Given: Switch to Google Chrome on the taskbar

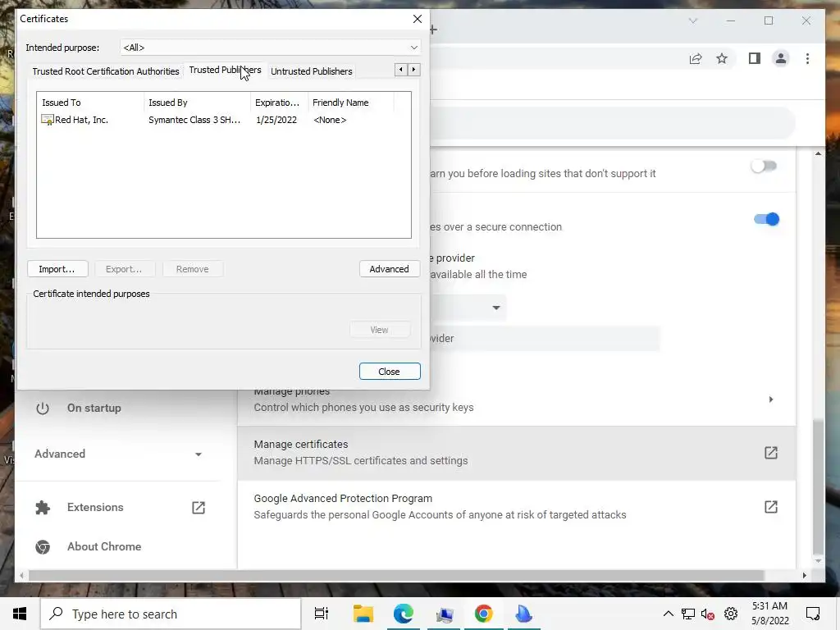Looking at the screenshot, I should (483, 614).
